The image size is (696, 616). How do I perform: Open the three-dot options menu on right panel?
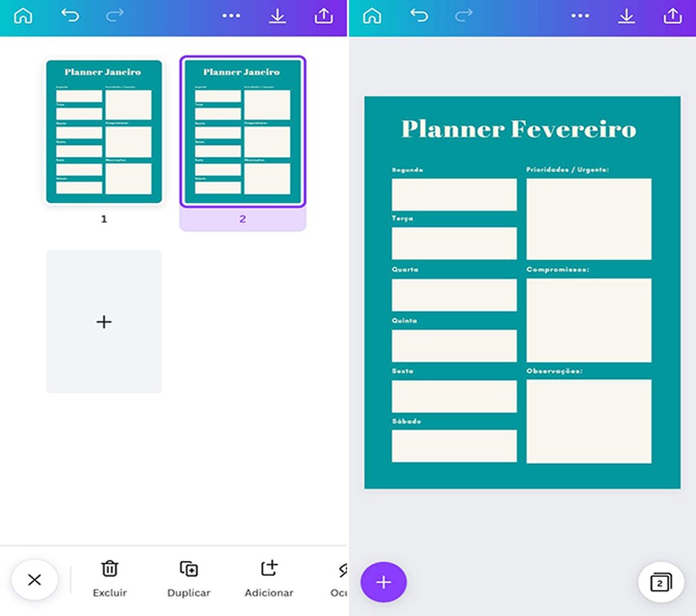coord(580,16)
